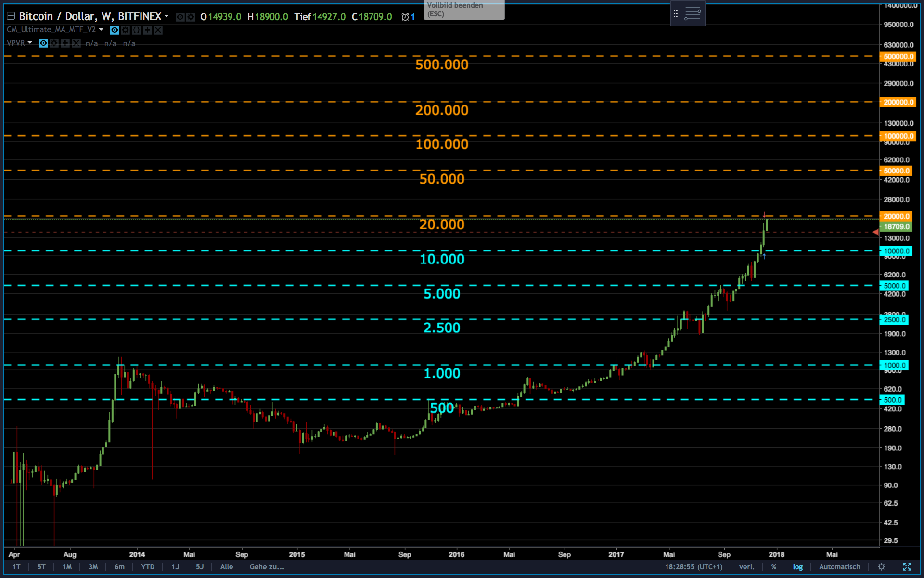Toggle the log scale
924x578 pixels.
point(797,567)
